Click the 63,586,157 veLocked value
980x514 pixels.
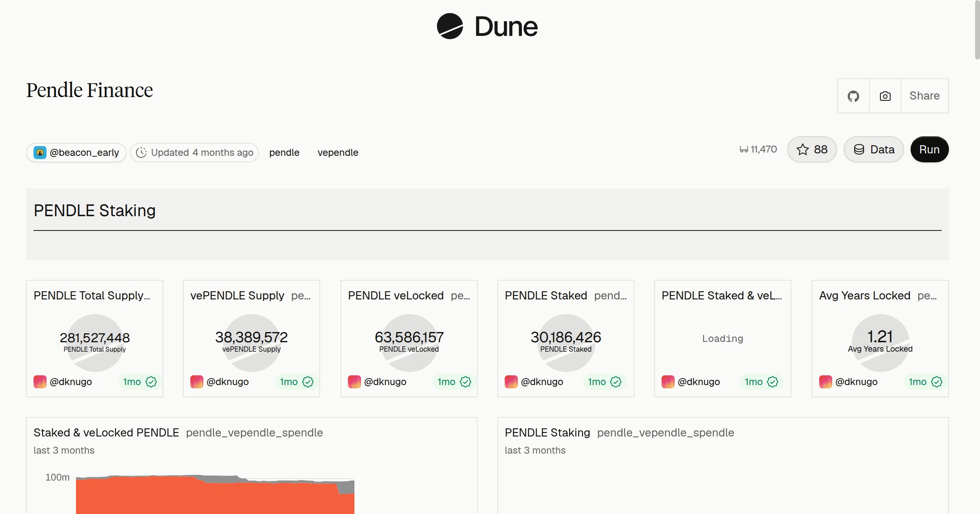409,337
